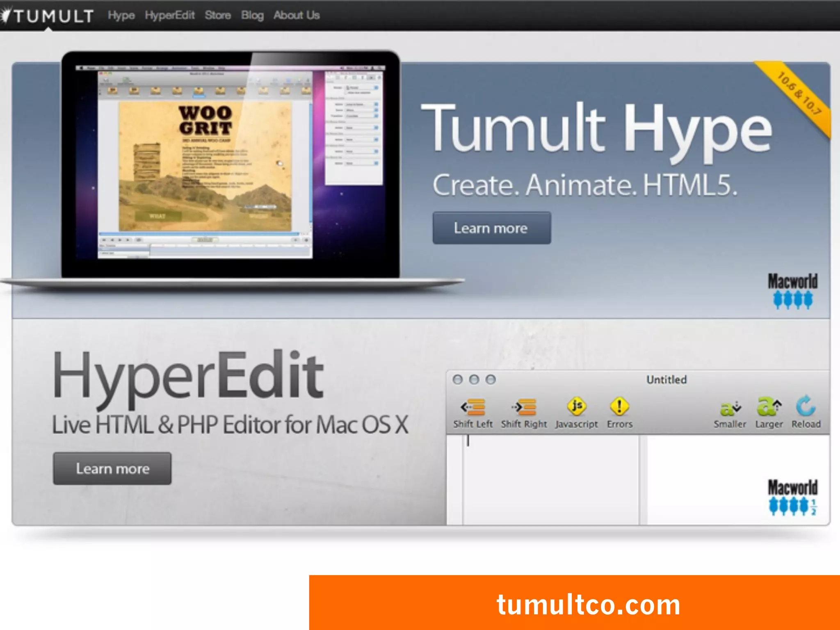Open the Errors warning icon
Image resolution: width=840 pixels, height=630 pixels.
(x=619, y=406)
